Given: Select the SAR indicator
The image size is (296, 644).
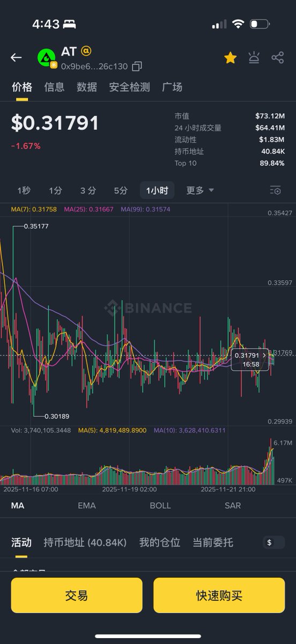Looking at the screenshot, I should 233,506.
